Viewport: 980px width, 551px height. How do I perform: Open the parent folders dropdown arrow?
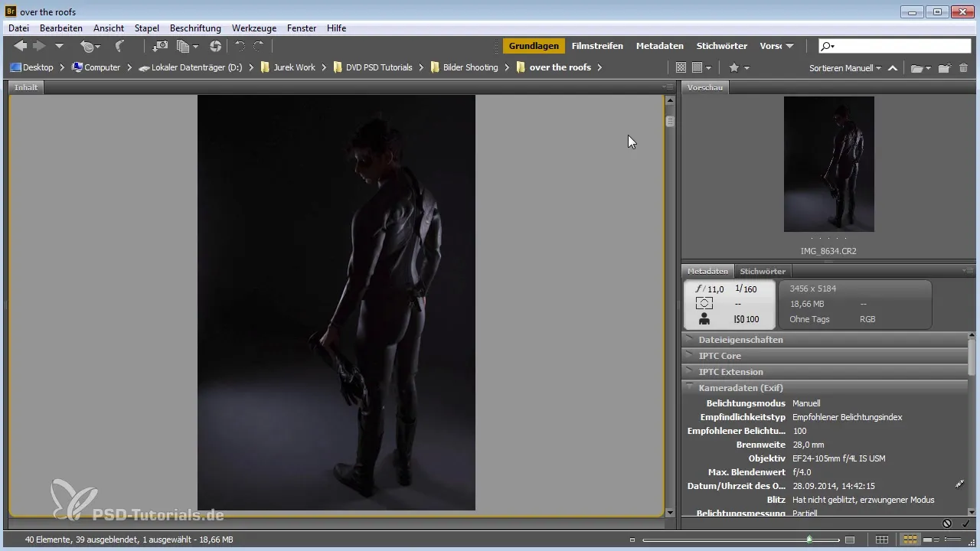click(59, 47)
